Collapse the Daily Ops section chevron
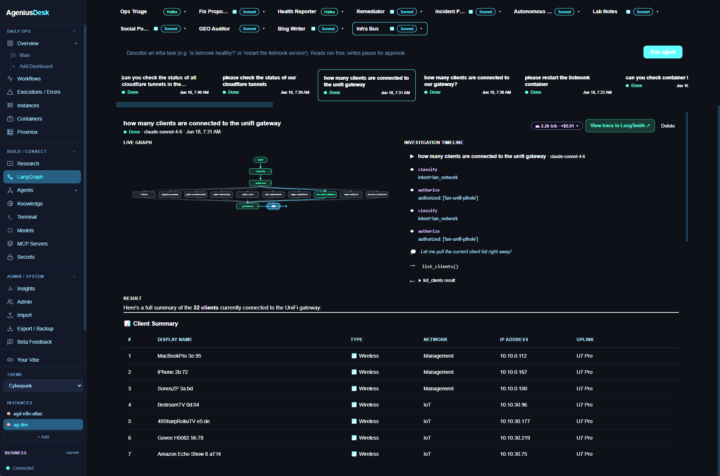The image size is (720, 476). [x=74, y=31]
